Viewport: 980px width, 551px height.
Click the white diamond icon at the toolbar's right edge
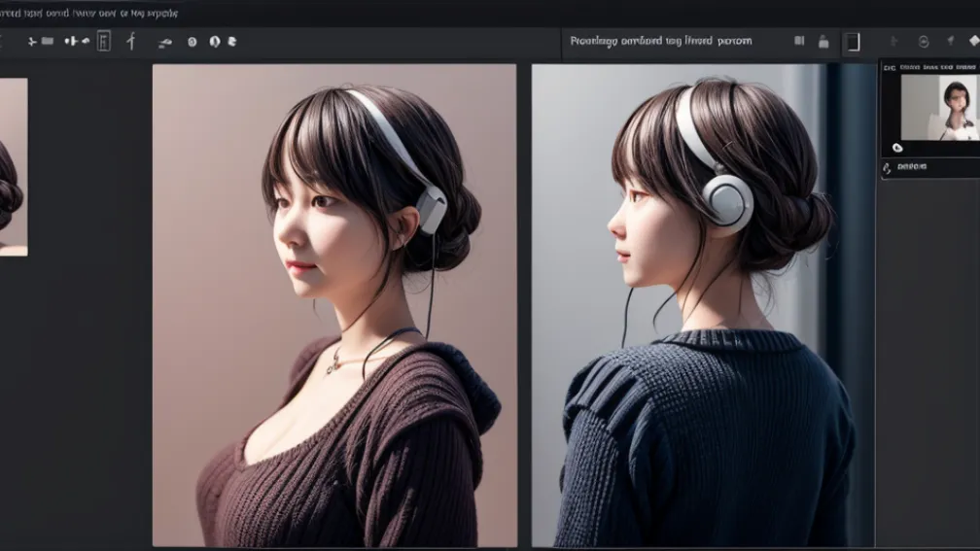pyautogui.click(x=974, y=41)
